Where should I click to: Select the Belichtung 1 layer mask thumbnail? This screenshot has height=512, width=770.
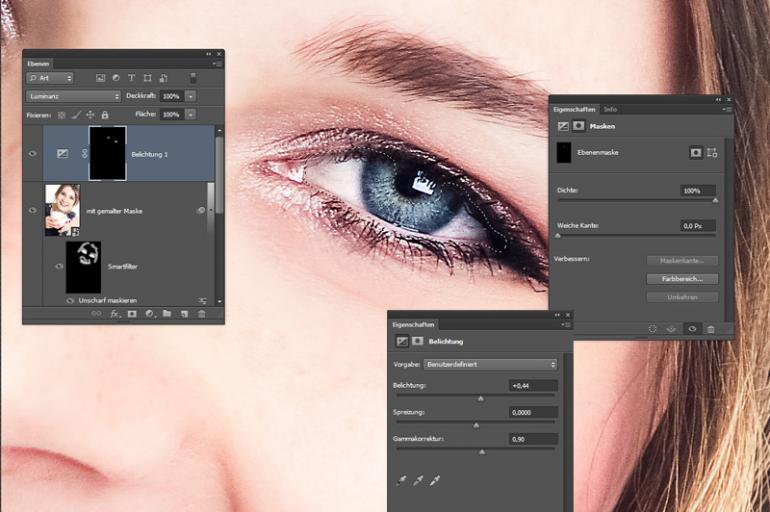tap(108, 153)
